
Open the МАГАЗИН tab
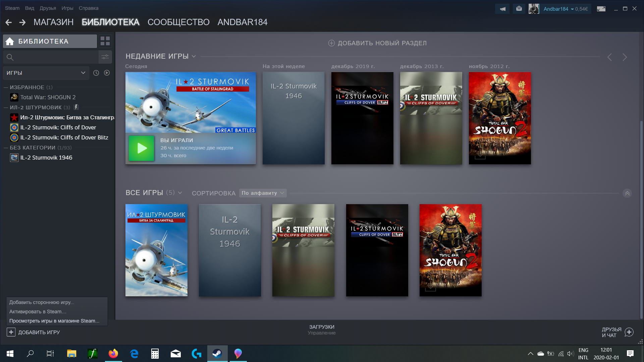pos(53,22)
